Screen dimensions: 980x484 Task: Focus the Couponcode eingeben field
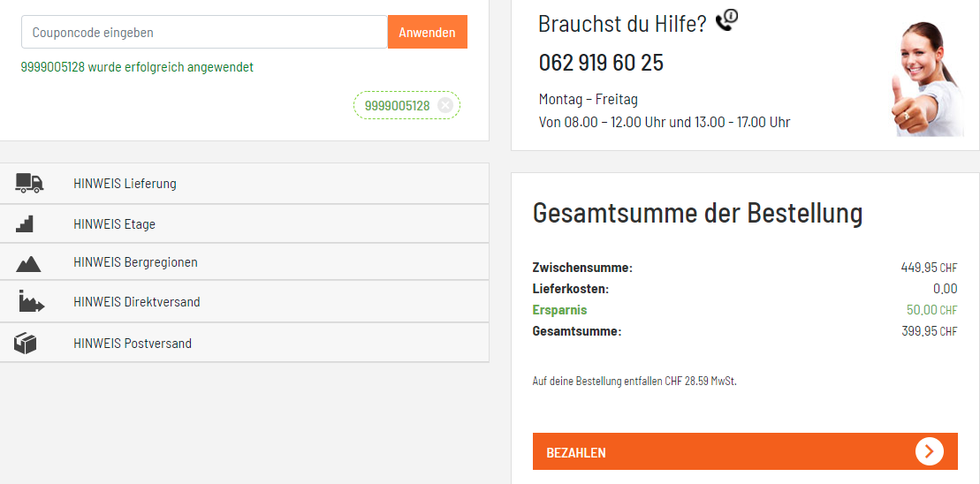pyautogui.click(x=204, y=33)
